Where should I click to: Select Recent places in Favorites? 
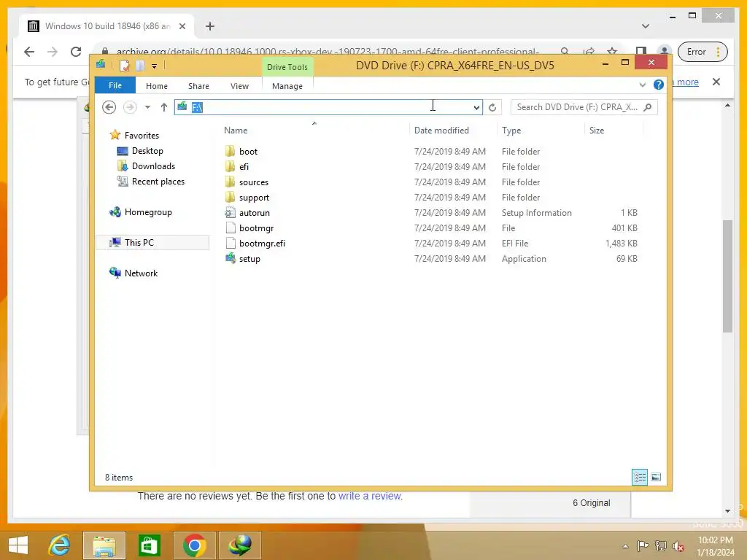click(x=158, y=182)
